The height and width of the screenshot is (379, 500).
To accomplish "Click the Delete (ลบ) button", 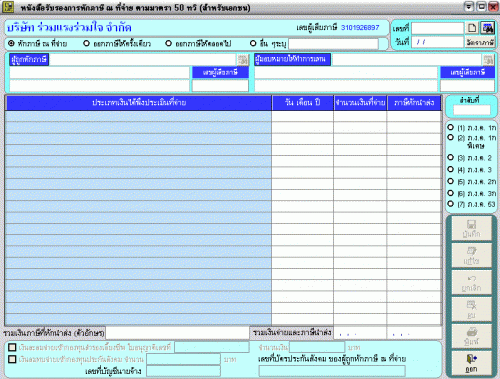I will coord(471,310).
